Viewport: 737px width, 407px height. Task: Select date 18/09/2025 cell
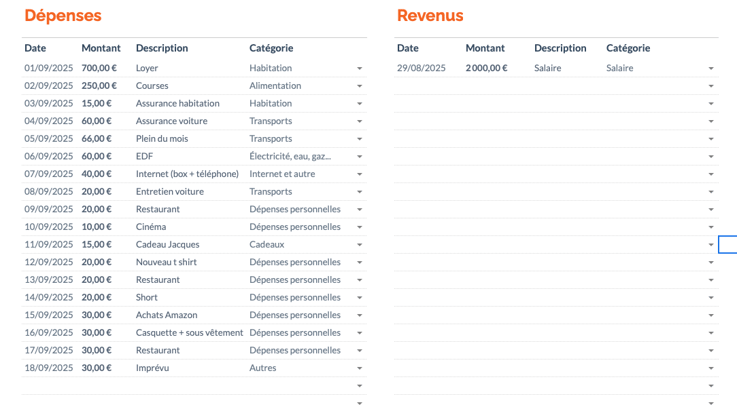coord(49,368)
